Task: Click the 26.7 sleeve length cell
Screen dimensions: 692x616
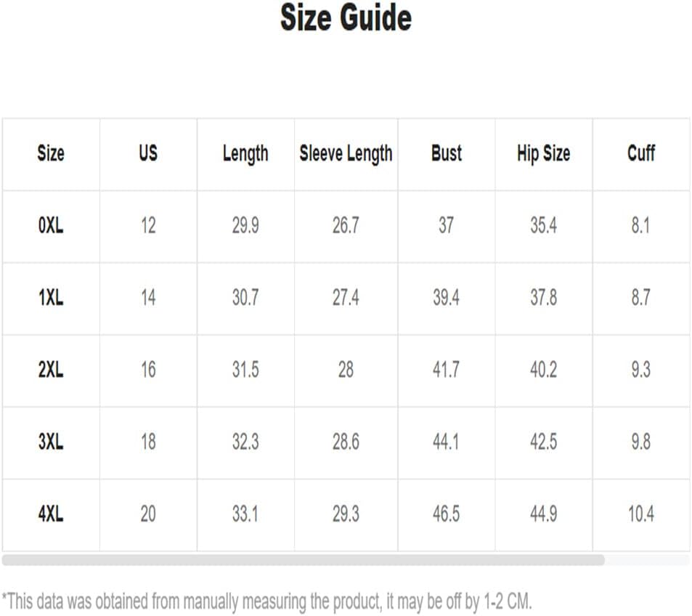Action: 346,226
